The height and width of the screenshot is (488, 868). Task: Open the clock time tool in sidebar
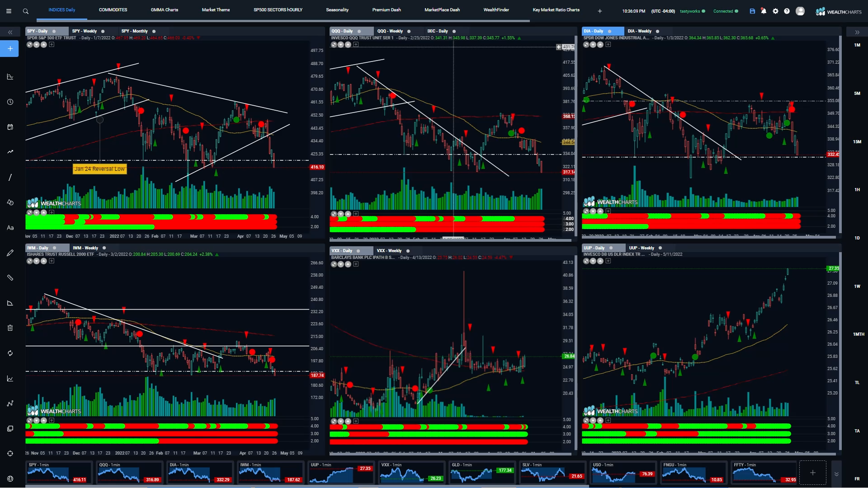pyautogui.click(x=10, y=102)
